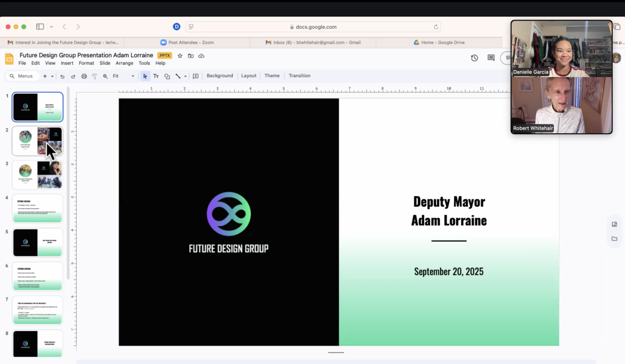Screen dimensions: 625x364
Task: Select slide 3 thumbnail
Action: tap(38, 175)
